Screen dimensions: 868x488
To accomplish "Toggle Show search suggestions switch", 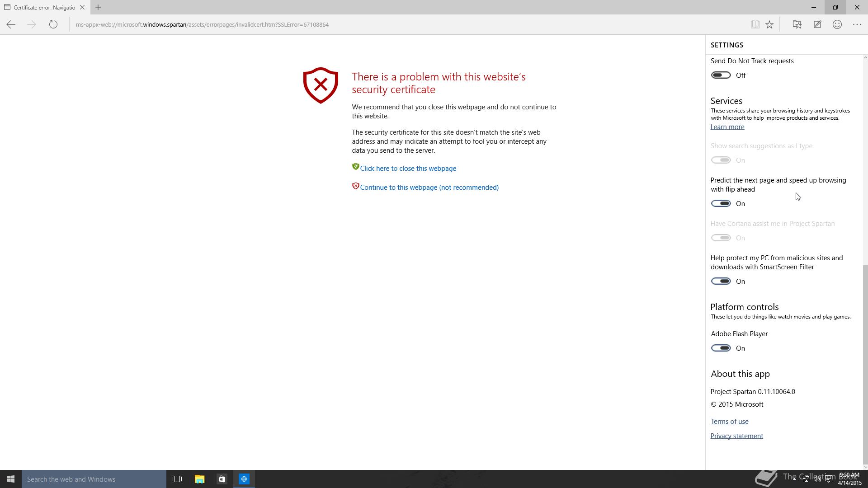I will (721, 160).
